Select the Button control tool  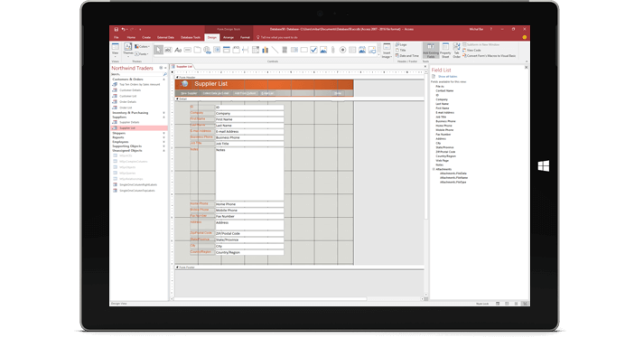[188, 50]
